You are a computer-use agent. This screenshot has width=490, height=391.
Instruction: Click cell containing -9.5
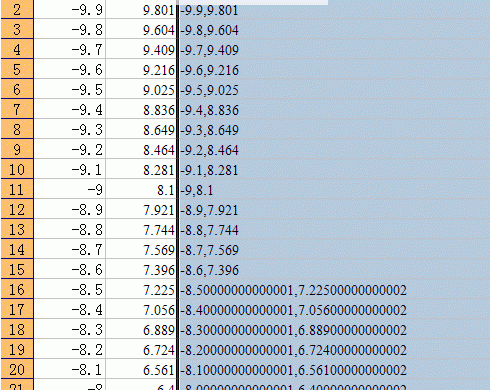(x=70, y=89)
